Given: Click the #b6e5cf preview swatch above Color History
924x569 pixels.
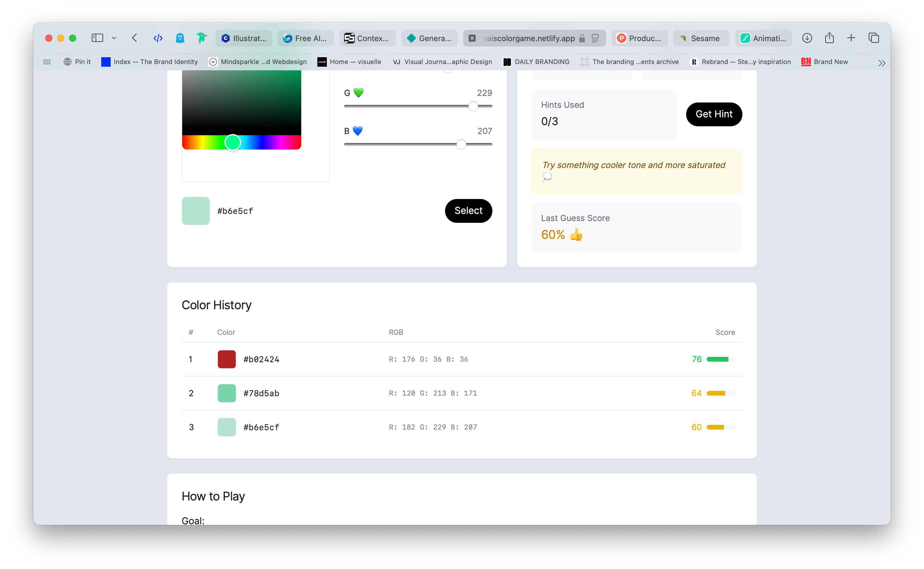Looking at the screenshot, I should 196,211.
